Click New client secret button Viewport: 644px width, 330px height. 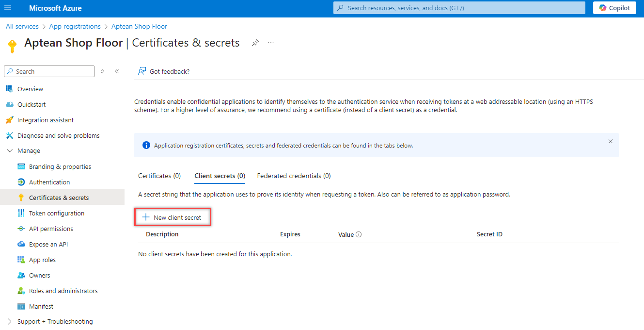click(x=173, y=217)
